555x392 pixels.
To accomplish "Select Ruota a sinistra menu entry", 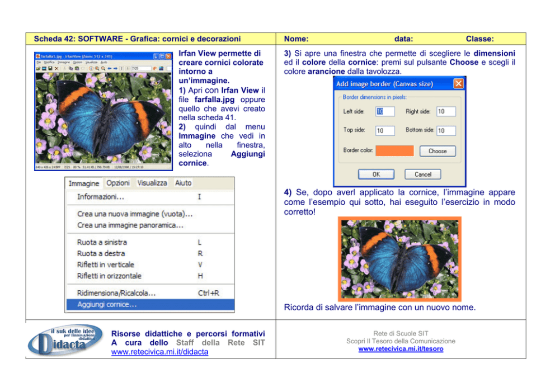I will [x=150, y=242].
